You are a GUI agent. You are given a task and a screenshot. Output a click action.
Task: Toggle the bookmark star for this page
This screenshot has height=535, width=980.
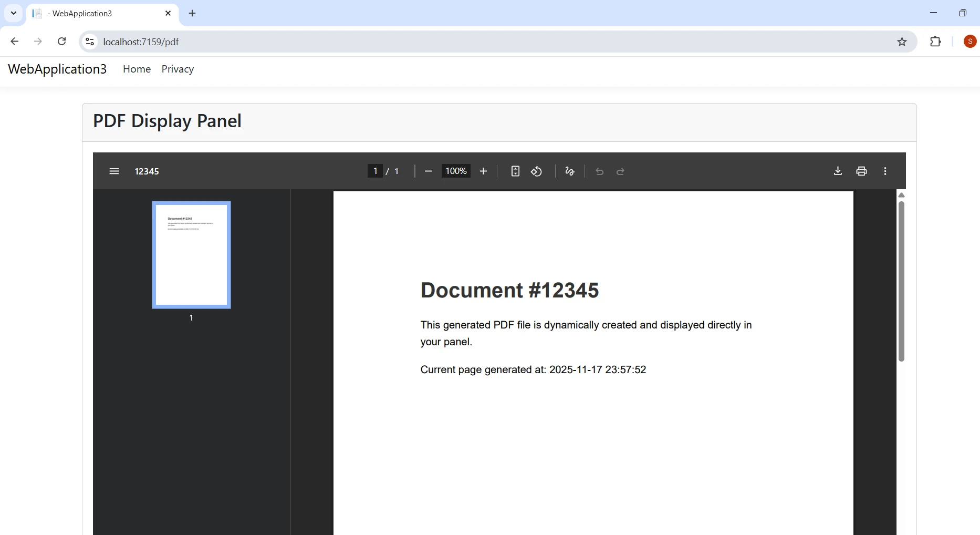click(903, 42)
